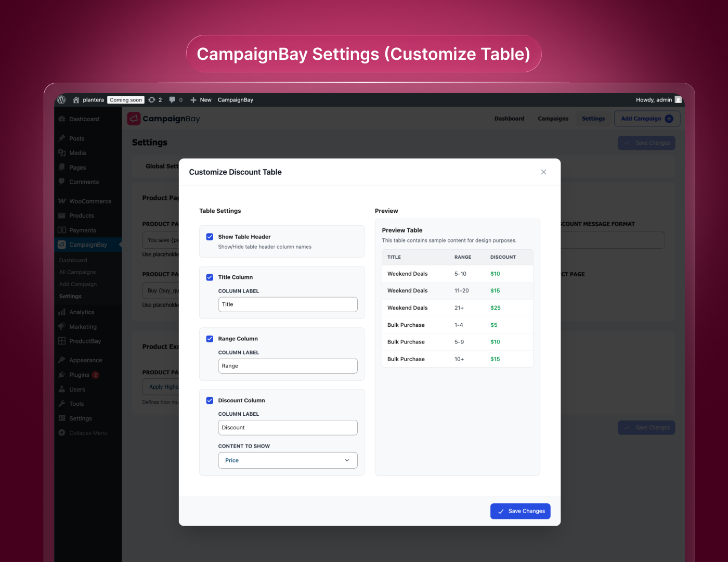Image resolution: width=728 pixels, height=562 pixels.
Task: Open the Settings tab in CampaignBay header
Action: point(593,119)
